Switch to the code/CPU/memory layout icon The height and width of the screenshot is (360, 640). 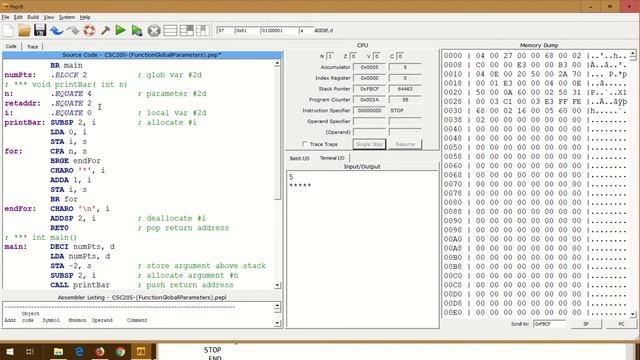tap(202, 31)
